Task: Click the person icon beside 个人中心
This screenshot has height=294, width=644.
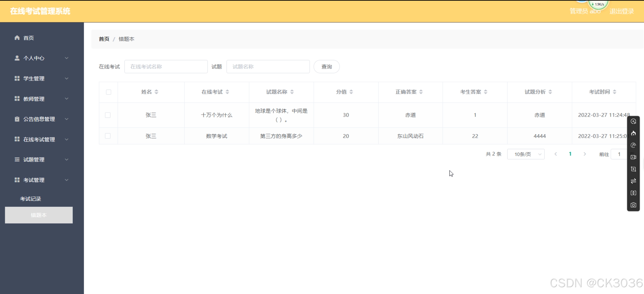Action: pos(17,58)
